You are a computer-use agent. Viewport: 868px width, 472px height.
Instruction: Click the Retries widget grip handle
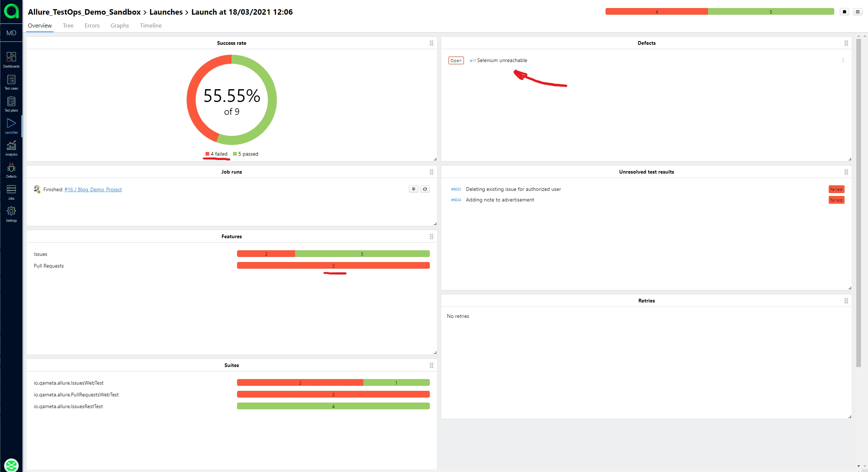pyautogui.click(x=846, y=301)
